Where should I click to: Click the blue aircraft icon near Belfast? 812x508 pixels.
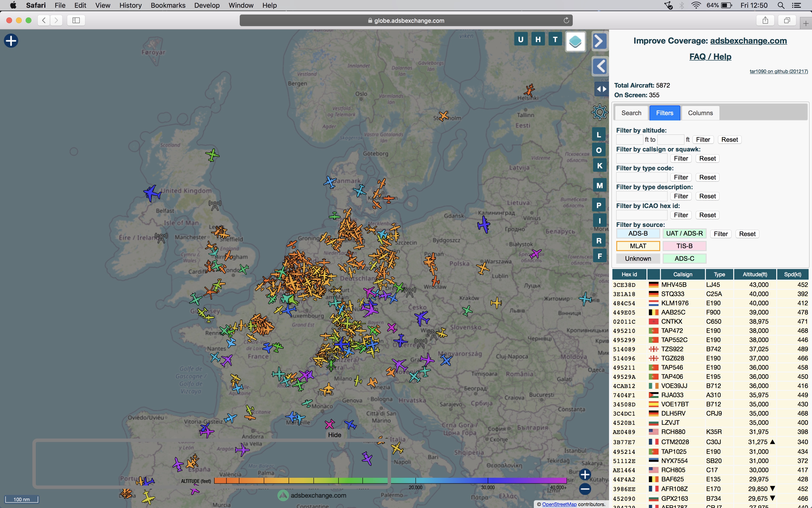point(152,193)
